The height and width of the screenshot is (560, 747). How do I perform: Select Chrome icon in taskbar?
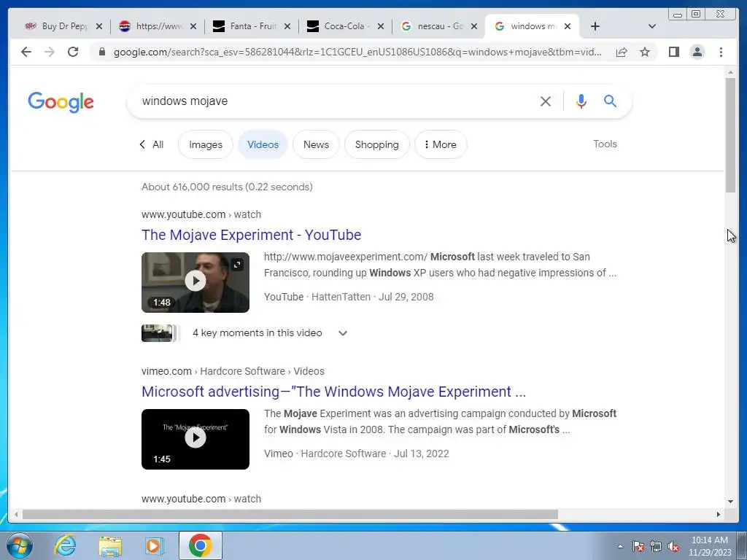pos(200,545)
